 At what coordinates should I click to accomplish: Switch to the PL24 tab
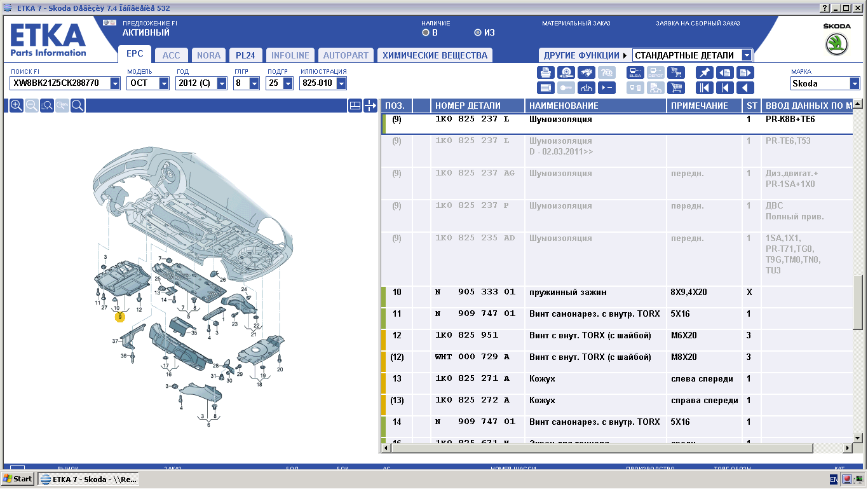coord(245,55)
